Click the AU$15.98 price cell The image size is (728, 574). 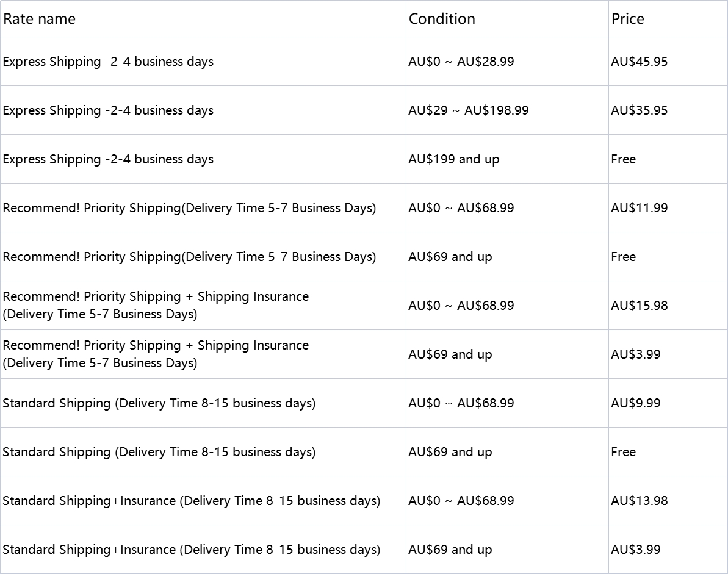[x=639, y=306]
